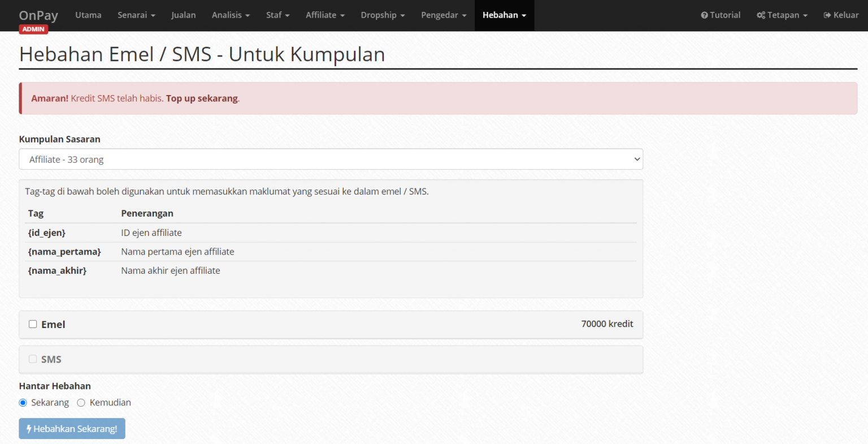
Task: Click the {nama_pertama} tag row
Action: point(64,252)
